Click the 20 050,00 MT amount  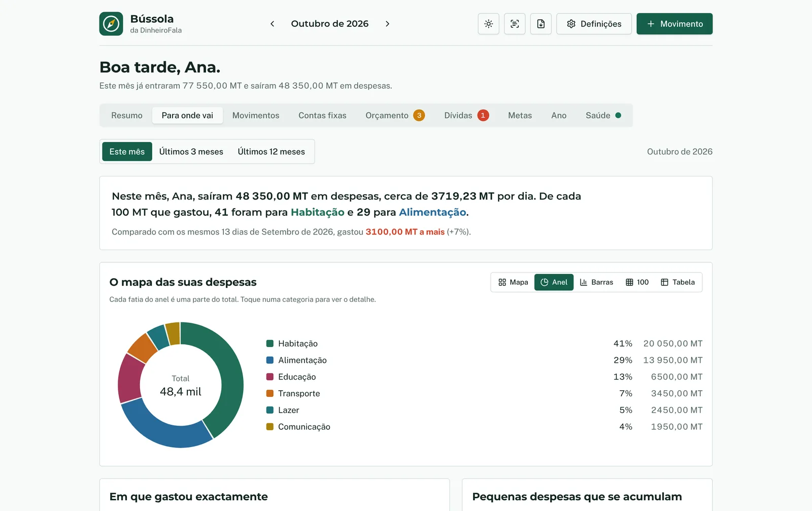(x=673, y=344)
